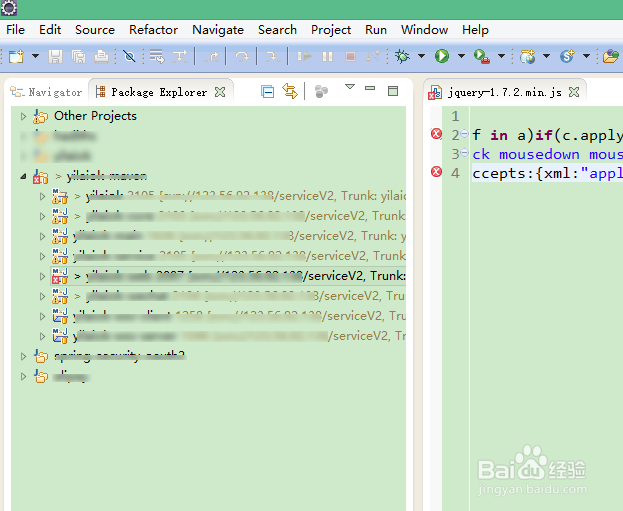Image resolution: width=623 pixels, height=511 pixels.
Task: Click the Print toolbar icon
Action: pos(101,56)
